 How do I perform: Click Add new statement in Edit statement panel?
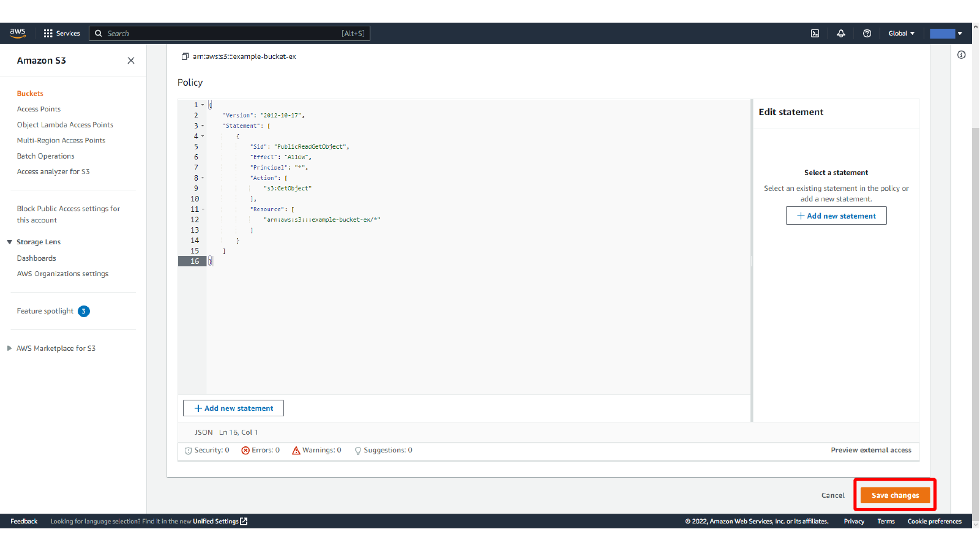[x=836, y=216]
